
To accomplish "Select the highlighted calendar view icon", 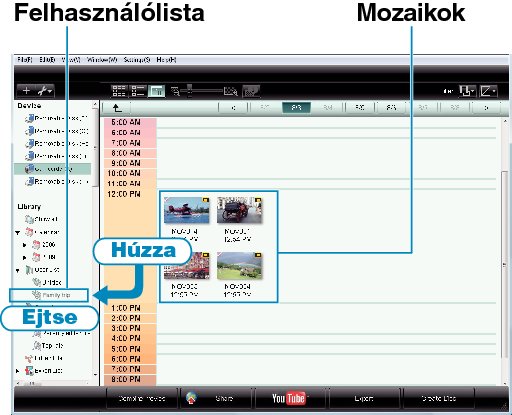I will pos(156,91).
